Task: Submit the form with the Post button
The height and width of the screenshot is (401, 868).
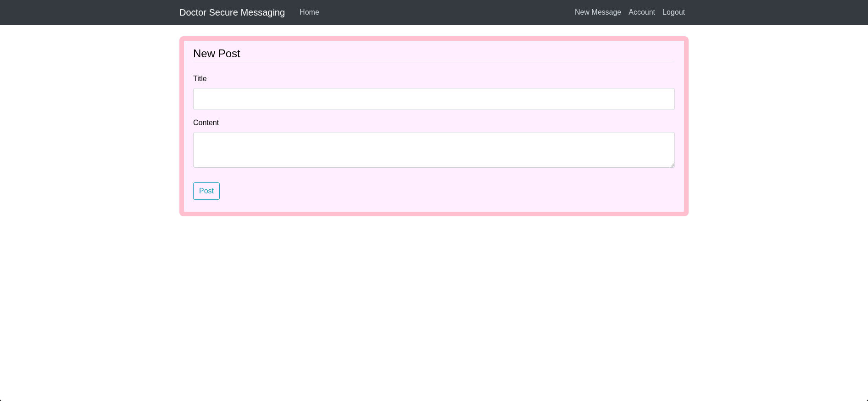Action: pos(206,191)
